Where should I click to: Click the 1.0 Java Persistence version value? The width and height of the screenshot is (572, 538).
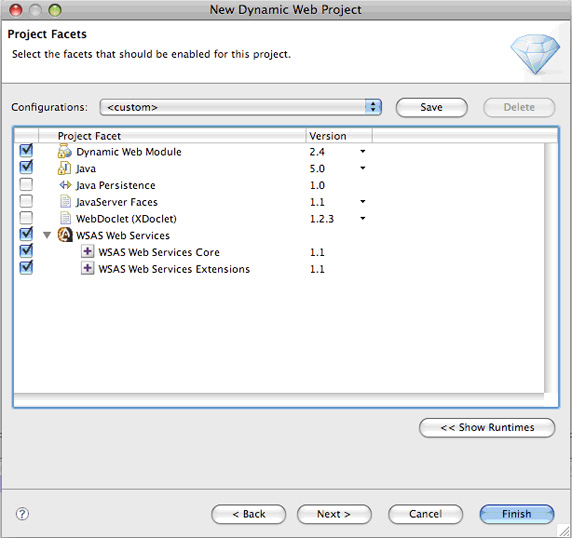(317, 185)
